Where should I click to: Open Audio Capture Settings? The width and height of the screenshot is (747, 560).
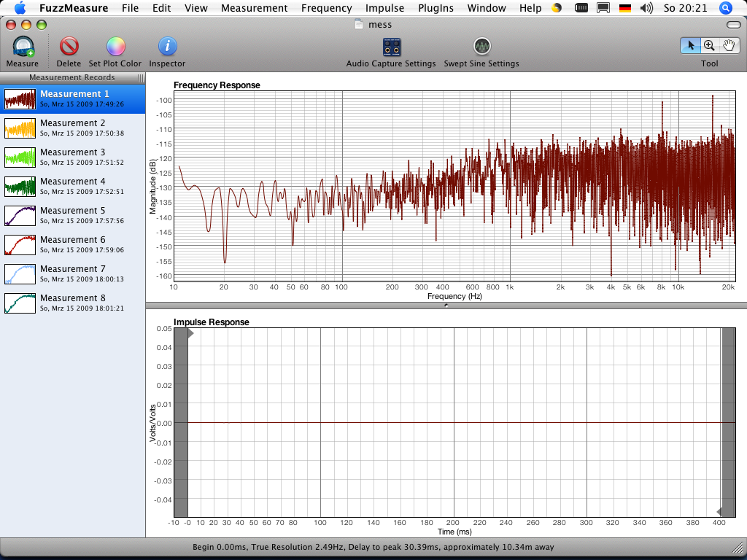tap(391, 47)
